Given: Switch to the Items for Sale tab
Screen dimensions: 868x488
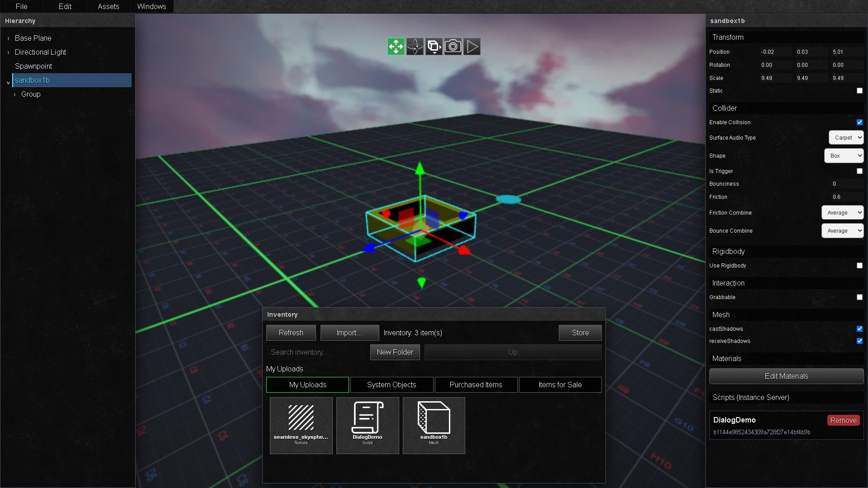Looking at the screenshot, I should [x=560, y=385].
